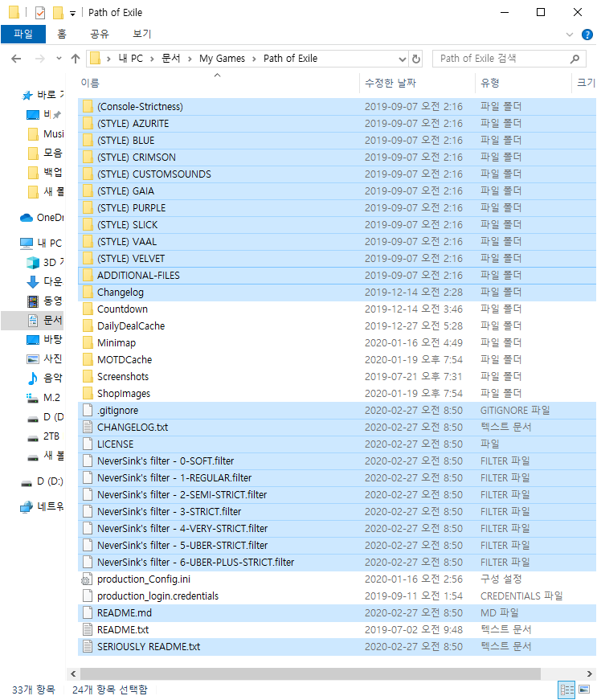
Task: Click (STYLE) AZURITE folder icon
Action: (88, 123)
